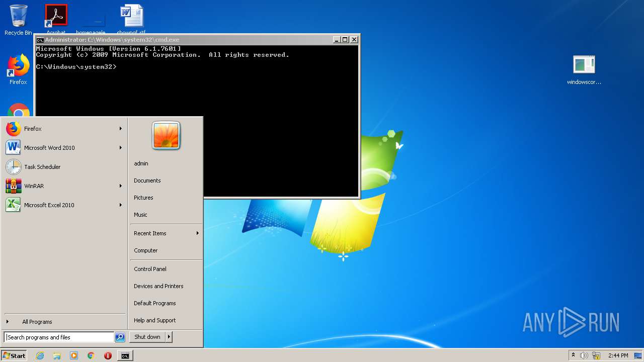Open Opera from the taskbar
The width and height of the screenshot is (644, 362).
click(108, 355)
